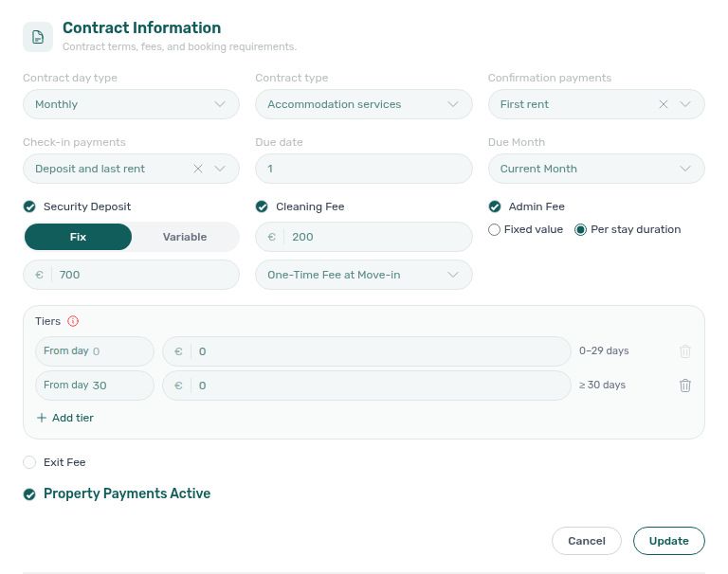Expand the Check-in payments dropdown arrow
The width and height of the screenshot is (728, 574).
[220, 169]
